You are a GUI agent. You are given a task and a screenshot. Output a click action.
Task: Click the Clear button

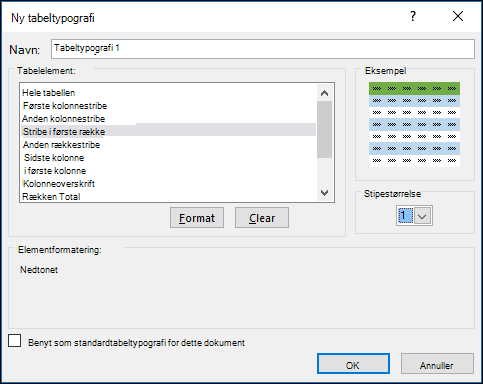pyautogui.click(x=262, y=218)
